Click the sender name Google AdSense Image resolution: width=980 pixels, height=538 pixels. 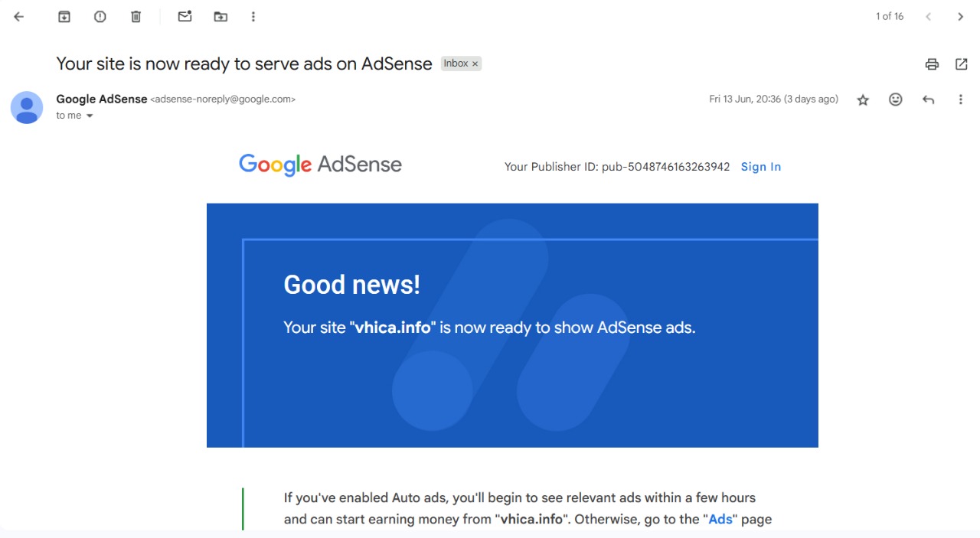[x=102, y=99]
